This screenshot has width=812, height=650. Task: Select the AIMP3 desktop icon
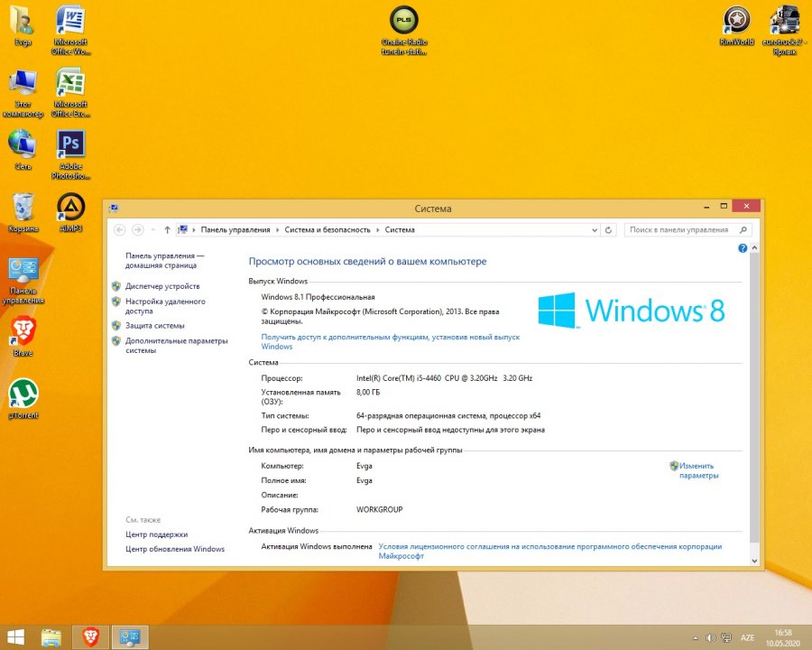70,213
